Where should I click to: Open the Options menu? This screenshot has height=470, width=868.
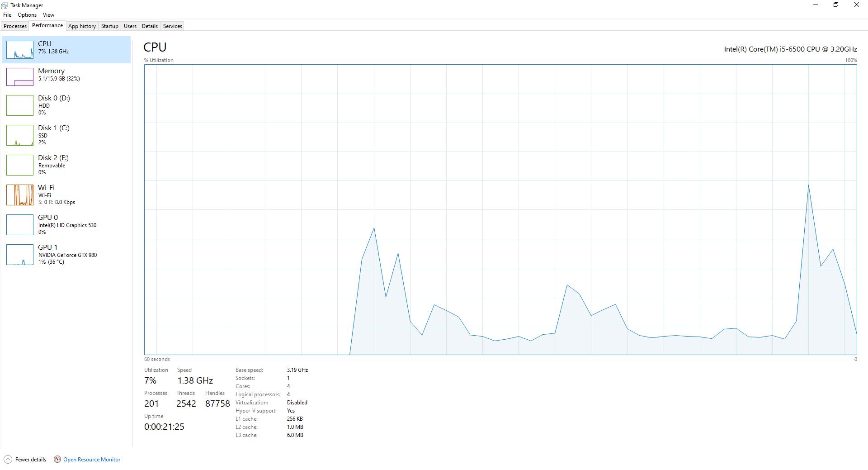pos(27,15)
